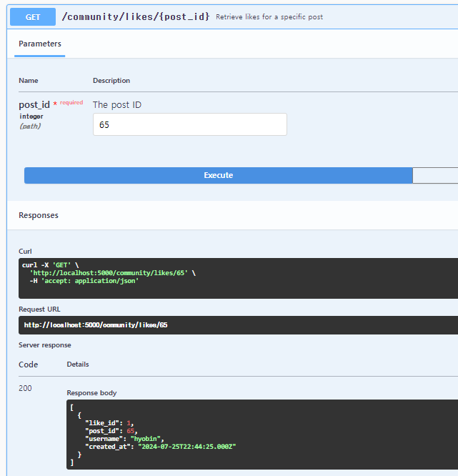Click the Code column header

pos(29,365)
